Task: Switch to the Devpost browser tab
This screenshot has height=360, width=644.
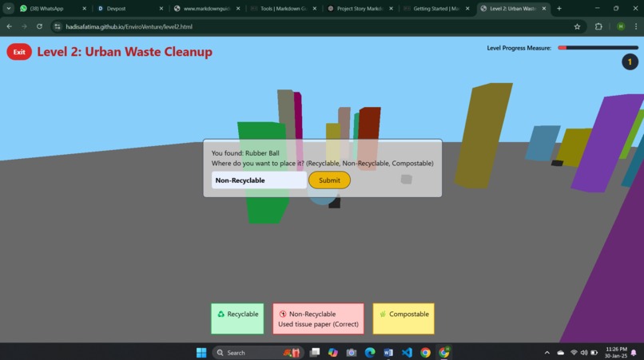Action: pos(129,8)
